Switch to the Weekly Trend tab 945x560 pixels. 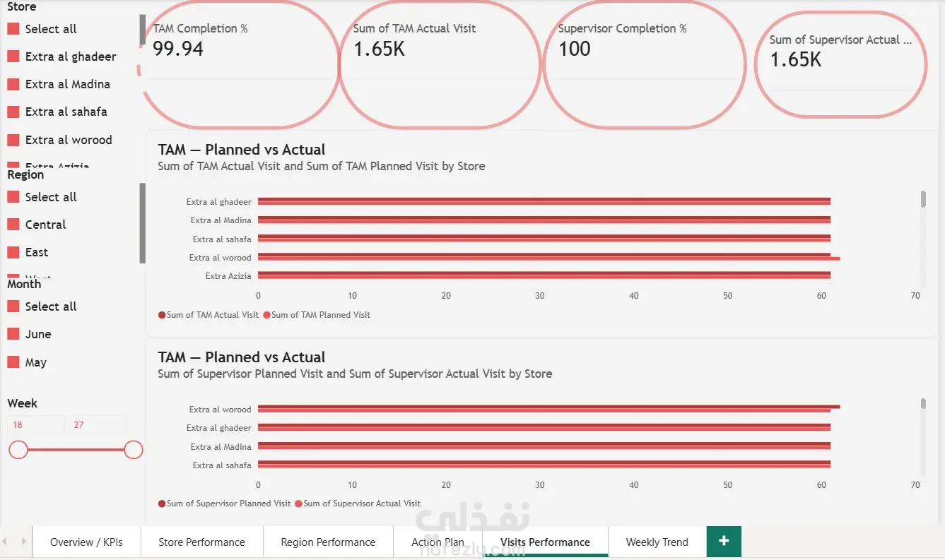click(x=657, y=542)
